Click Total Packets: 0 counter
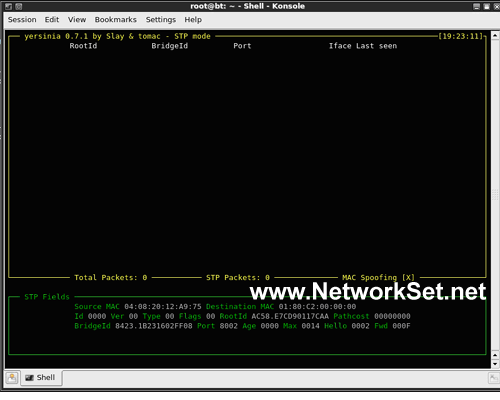 tap(111, 278)
